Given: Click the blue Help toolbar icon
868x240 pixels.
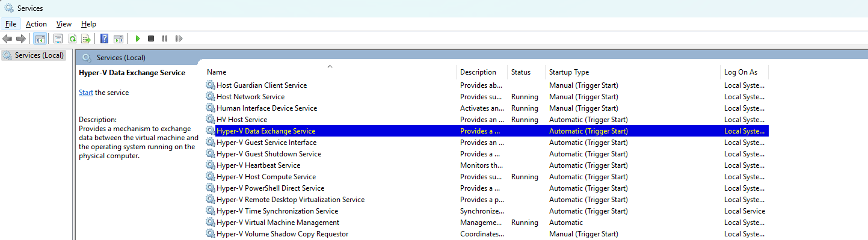Looking at the screenshot, I should (x=105, y=38).
